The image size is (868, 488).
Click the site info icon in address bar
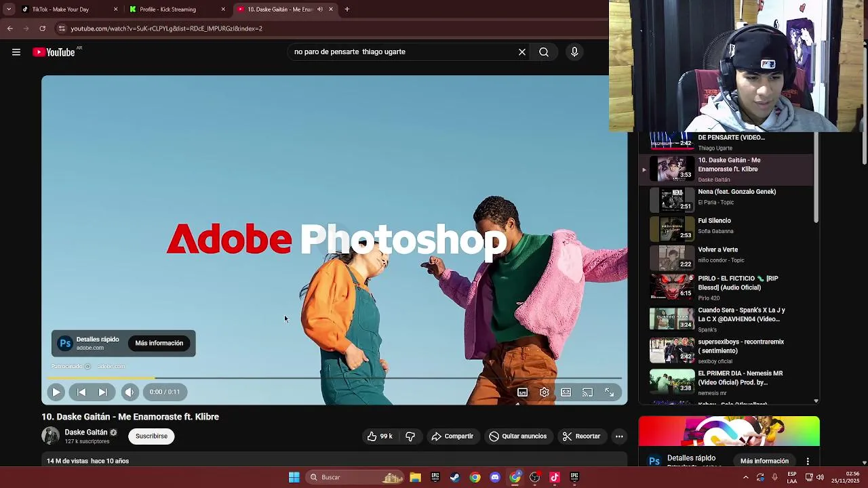click(x=62, y=28)
